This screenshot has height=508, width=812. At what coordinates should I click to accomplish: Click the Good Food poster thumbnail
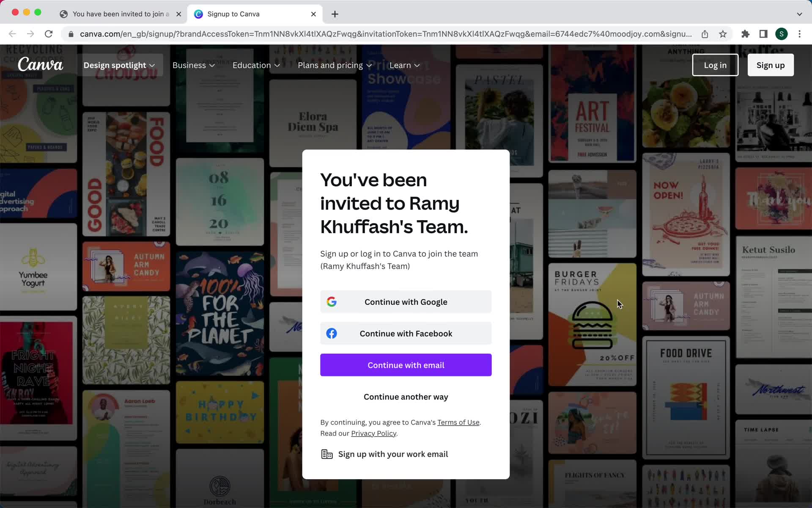pyautogui.click(x=126, y=174)
